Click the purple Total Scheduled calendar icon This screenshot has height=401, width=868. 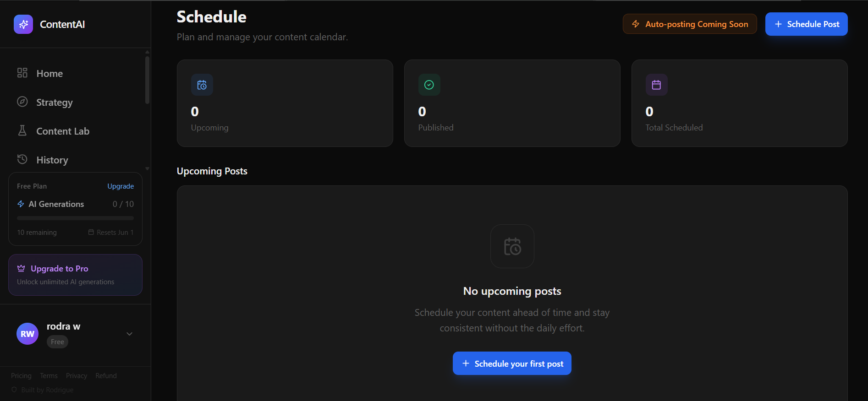click(657, 85)
